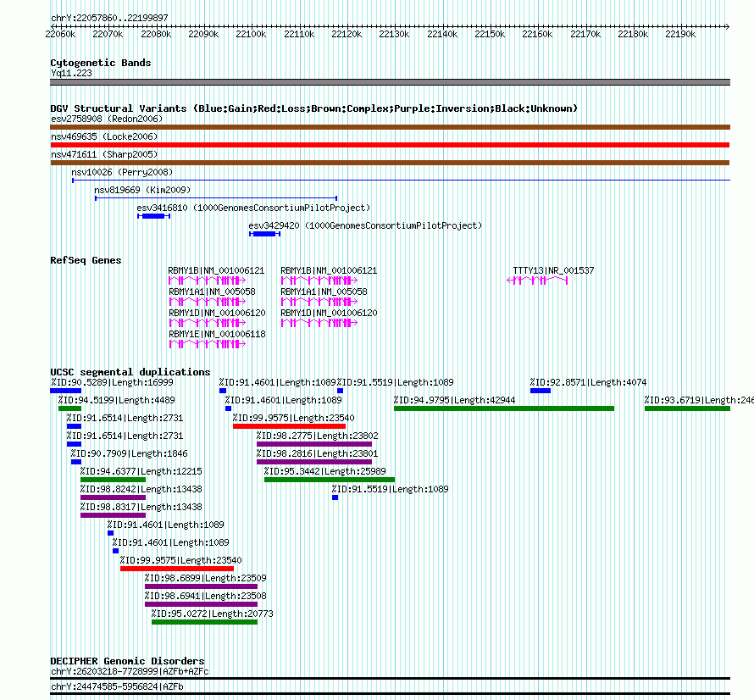Open variant label esv2758908 (Redon2006)
The image size is (754, 700).
107,119
